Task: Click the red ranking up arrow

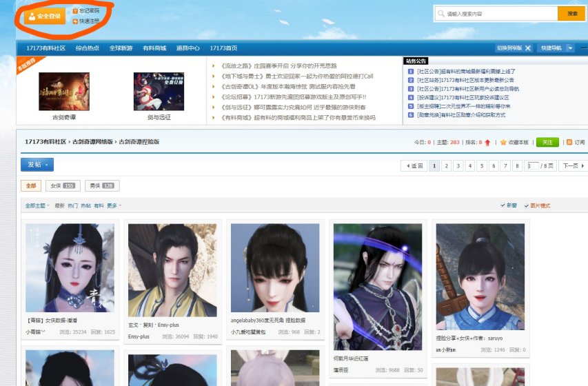Action: point(487,143)
